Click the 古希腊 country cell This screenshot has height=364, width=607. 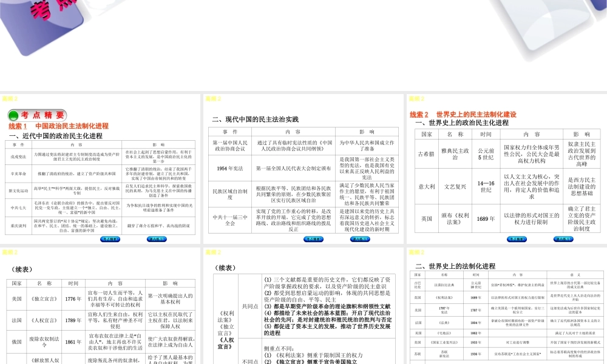(x=426, y=154)
